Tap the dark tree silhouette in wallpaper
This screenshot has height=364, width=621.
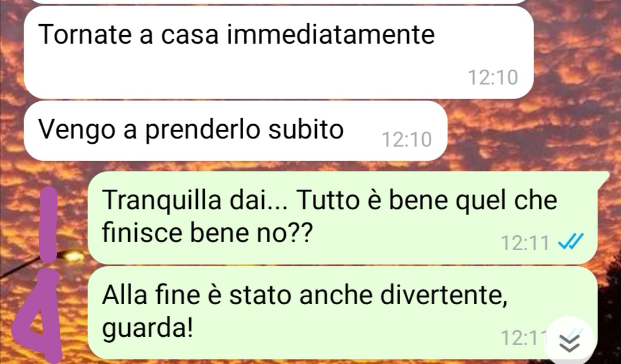(x=609, y=309)
